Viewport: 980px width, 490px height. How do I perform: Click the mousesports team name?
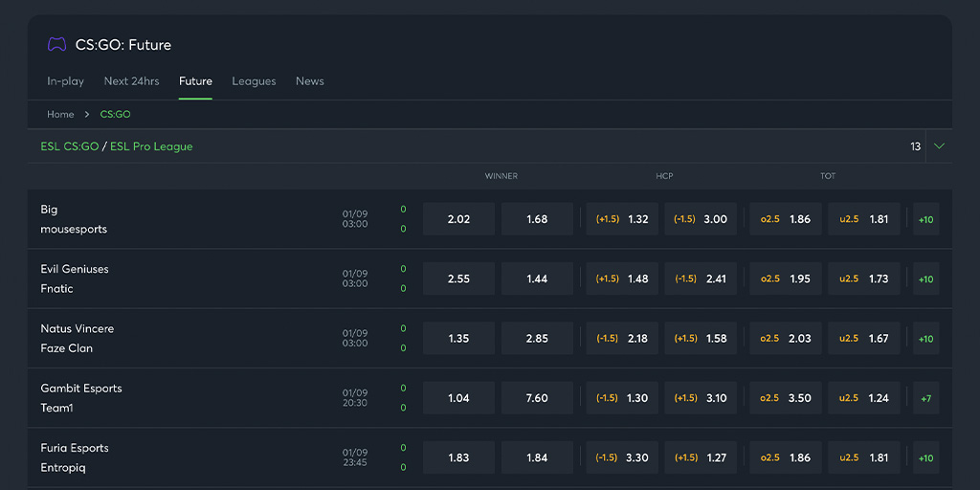tap(74, 229)
